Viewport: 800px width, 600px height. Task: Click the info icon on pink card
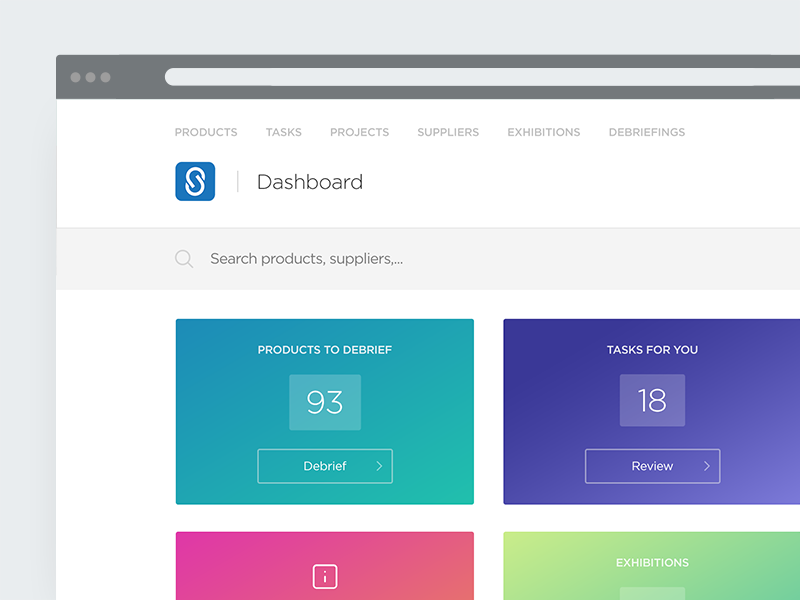click(325, 577)
